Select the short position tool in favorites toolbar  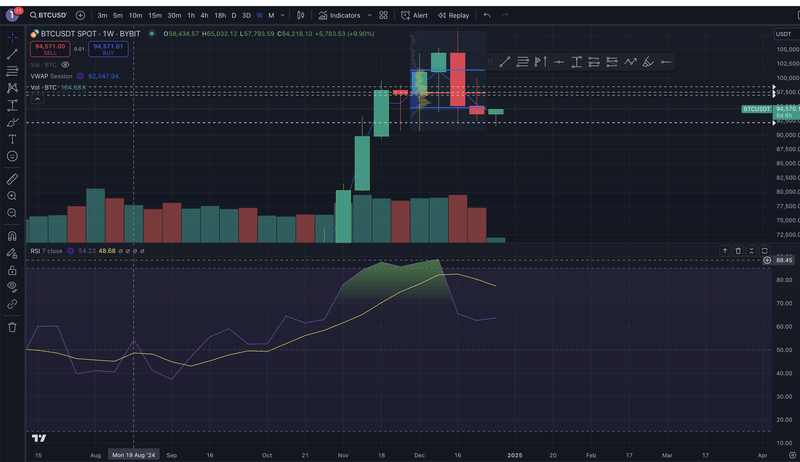[612, 62]
